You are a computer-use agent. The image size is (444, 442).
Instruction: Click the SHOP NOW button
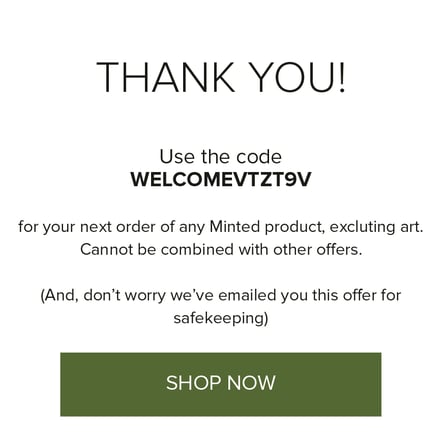[x=221, y=384]
